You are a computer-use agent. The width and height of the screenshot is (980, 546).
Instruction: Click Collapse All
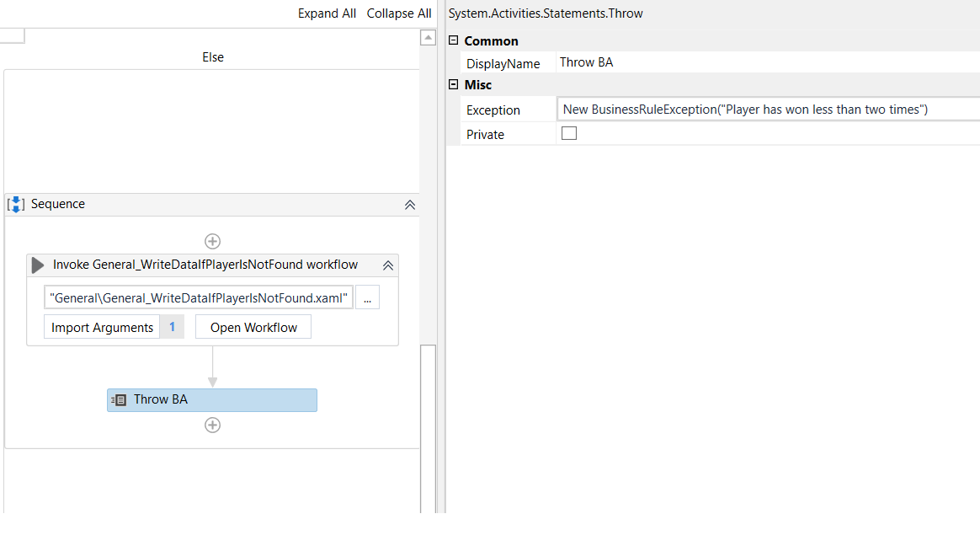click(x=399, y=13)
